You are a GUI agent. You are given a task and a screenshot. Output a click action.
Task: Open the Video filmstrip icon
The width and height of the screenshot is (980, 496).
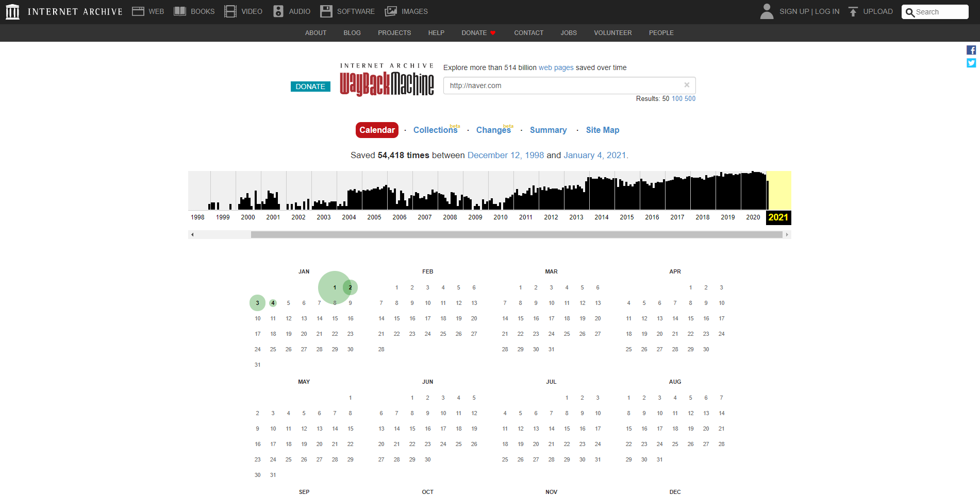(230, 11)
